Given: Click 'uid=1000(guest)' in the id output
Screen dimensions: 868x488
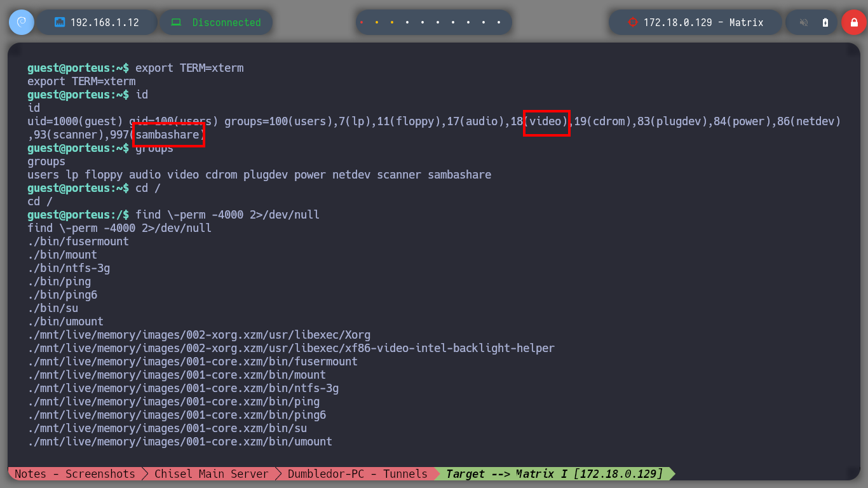Looking at the screenshot, I should click(x=75, y=121).
